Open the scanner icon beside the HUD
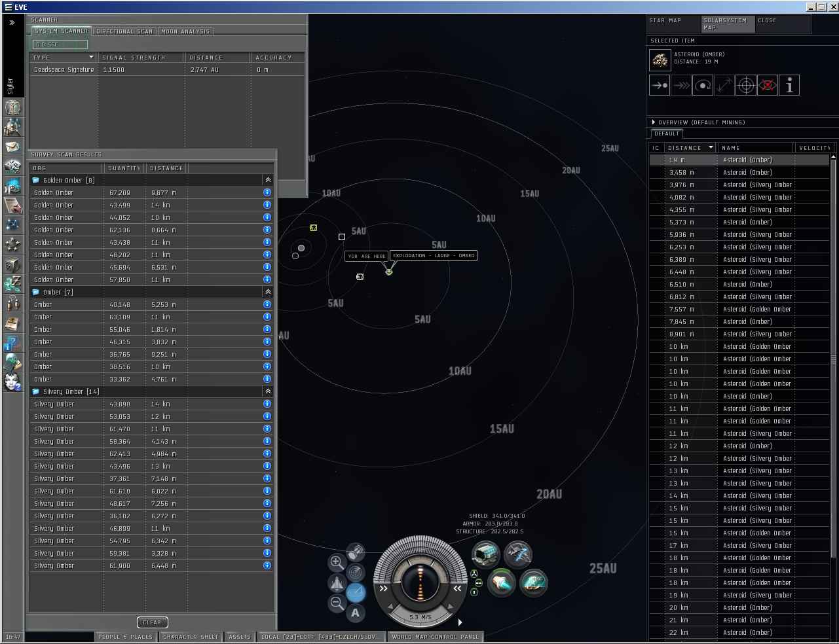 356,573
